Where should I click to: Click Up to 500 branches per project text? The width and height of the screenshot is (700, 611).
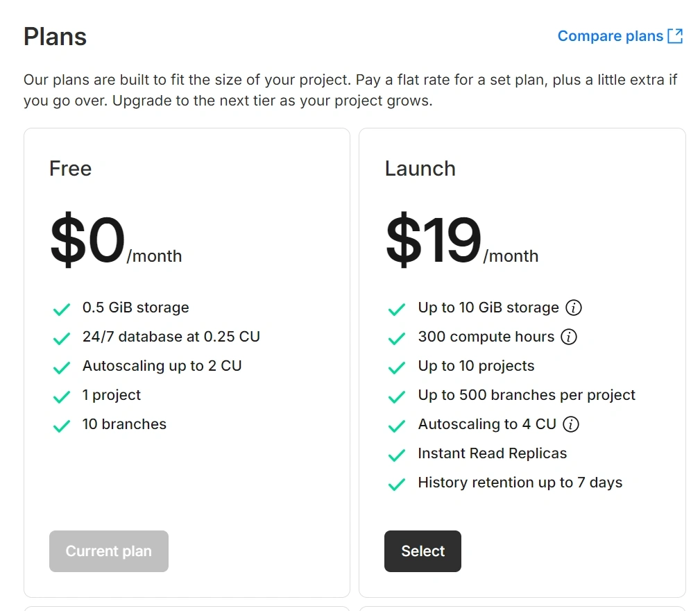(527, 395)
